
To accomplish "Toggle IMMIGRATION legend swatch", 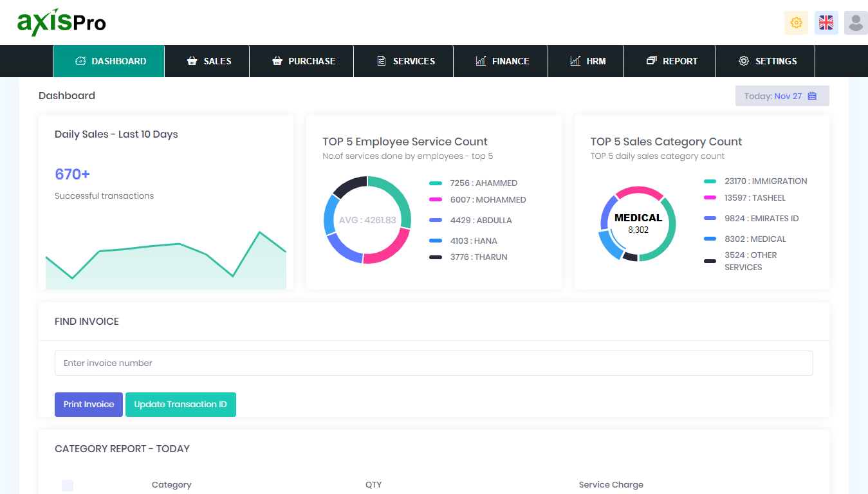I will pyautogui.click(x=710, y=181).
